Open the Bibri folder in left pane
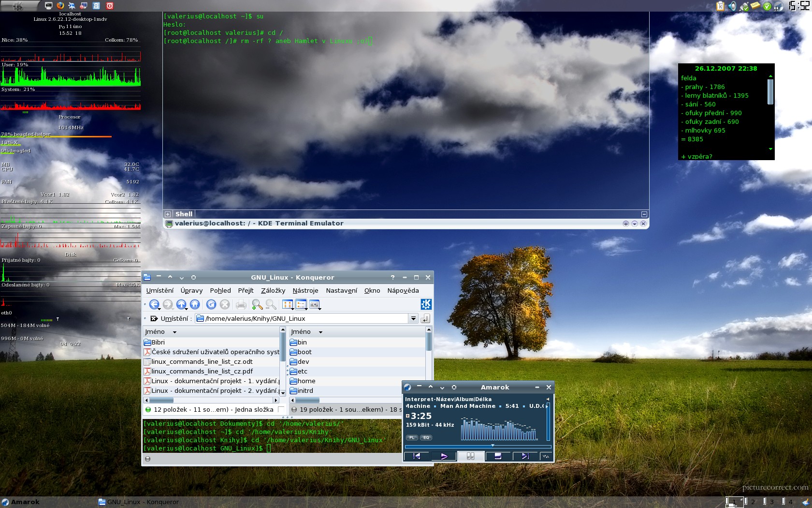This screenshot has height=508, width=812. (155, 342)
